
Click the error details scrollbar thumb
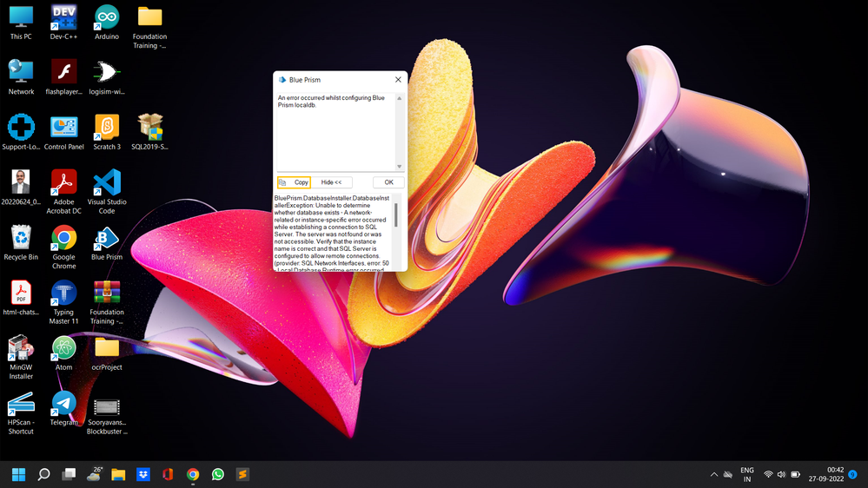396,214
